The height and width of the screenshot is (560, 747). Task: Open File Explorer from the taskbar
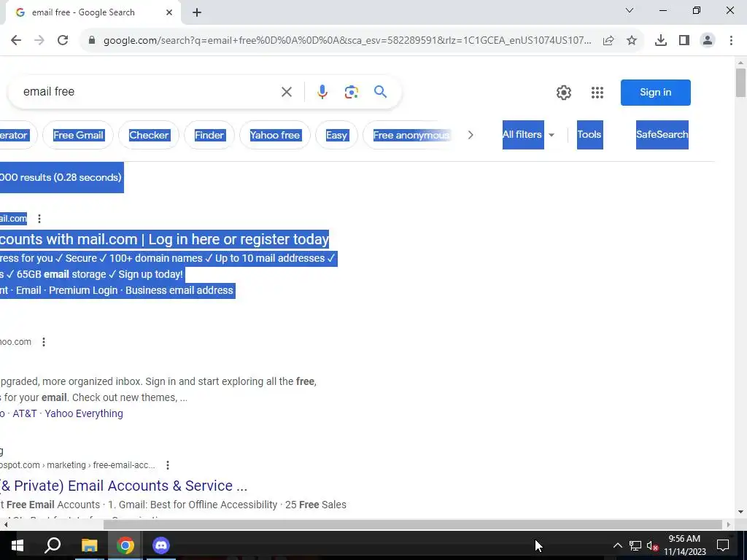[89, 545]
